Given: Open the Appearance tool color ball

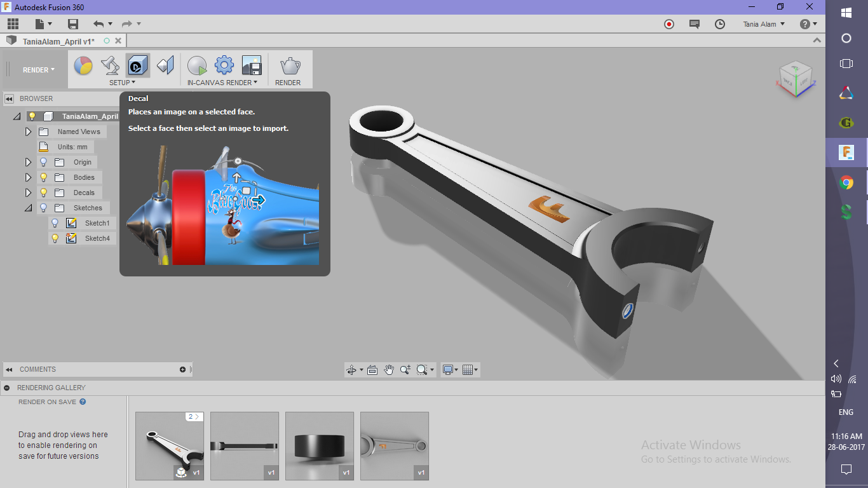Looking at the screenshot, I should [83, 65].
